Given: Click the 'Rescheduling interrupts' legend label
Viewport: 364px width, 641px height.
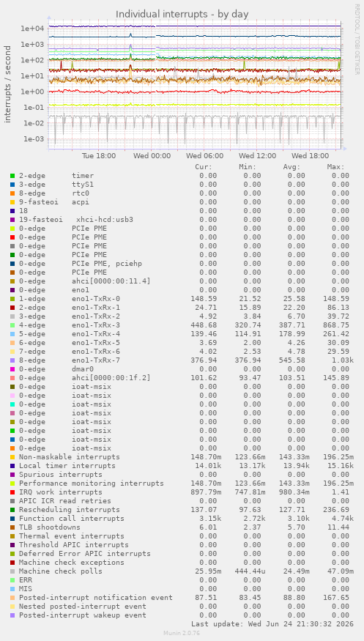Looking at the screenshot, I should tap(70, 510).
